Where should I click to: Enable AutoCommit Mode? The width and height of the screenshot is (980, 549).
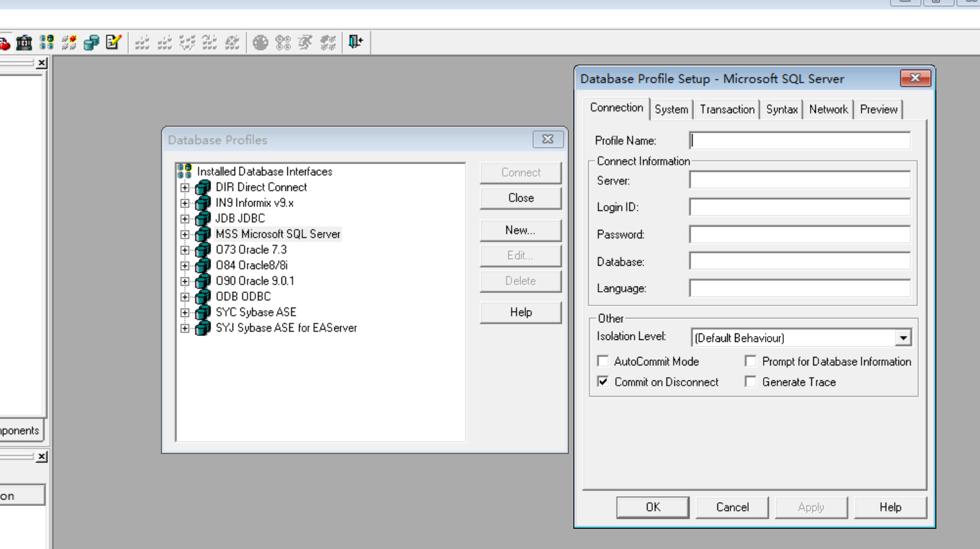coord(603,361)
